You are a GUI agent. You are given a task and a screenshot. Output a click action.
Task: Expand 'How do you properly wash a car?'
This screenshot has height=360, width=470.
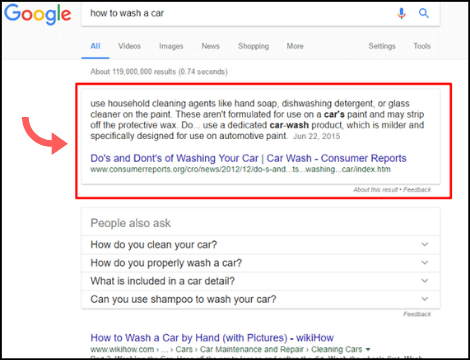click(261, 263)
